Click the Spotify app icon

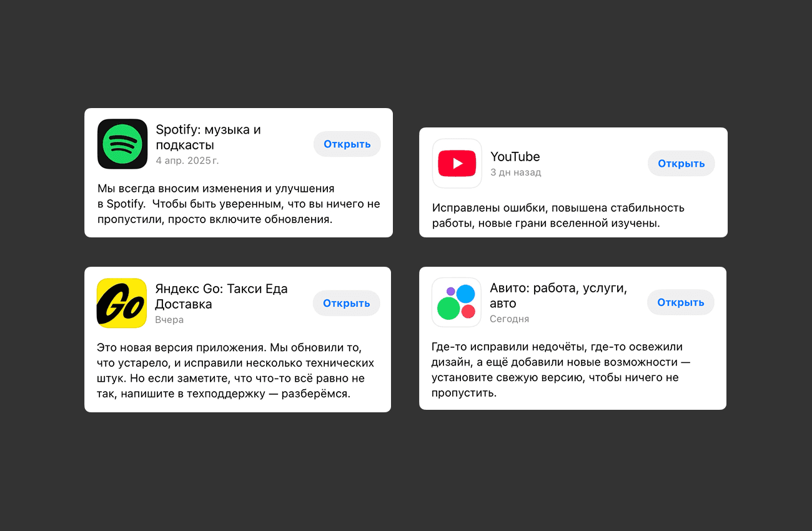click(122, 144)
